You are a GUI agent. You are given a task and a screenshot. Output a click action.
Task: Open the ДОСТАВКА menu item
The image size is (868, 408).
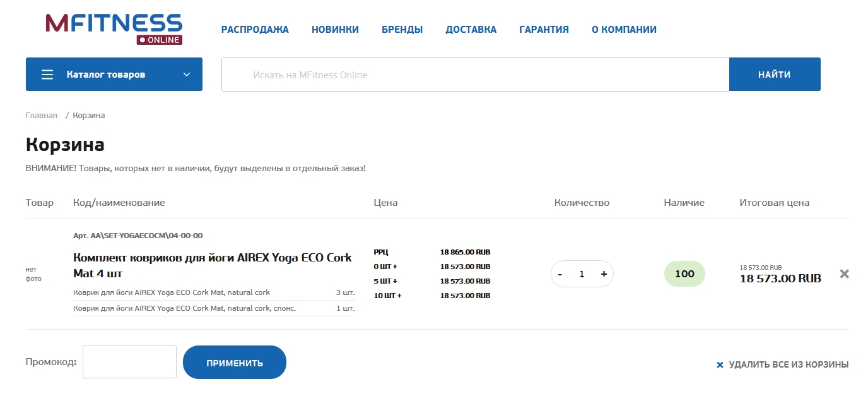point(471,30)
